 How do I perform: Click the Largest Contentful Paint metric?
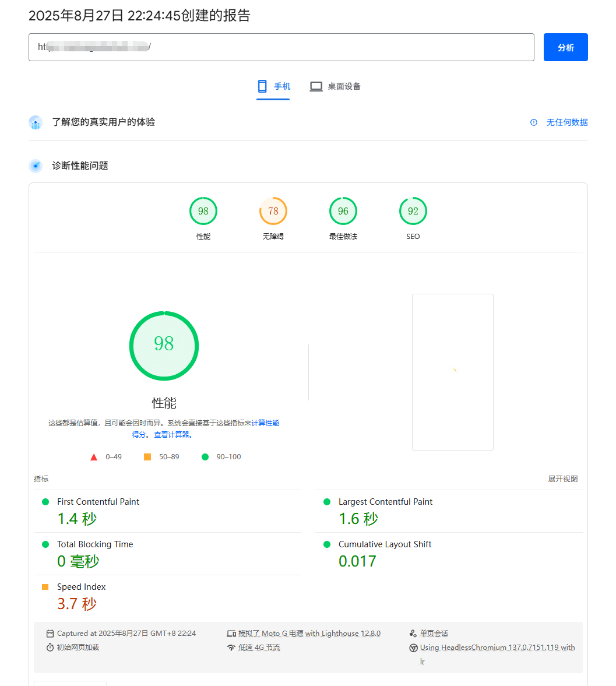coord(385,502)
